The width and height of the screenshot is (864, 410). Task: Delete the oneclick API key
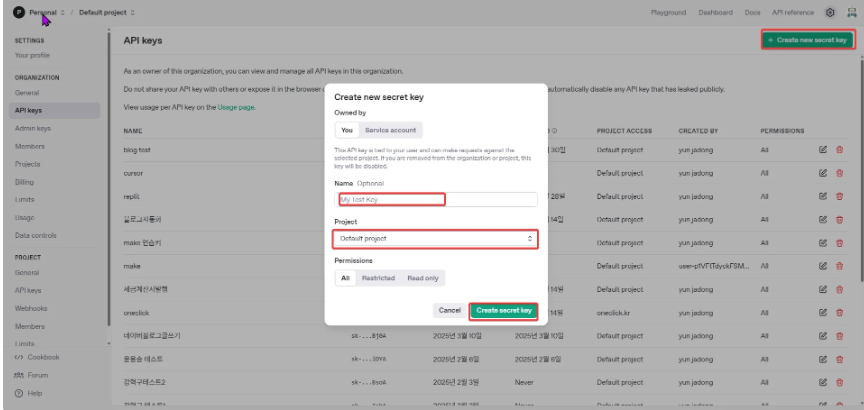(x=839, y=312)
